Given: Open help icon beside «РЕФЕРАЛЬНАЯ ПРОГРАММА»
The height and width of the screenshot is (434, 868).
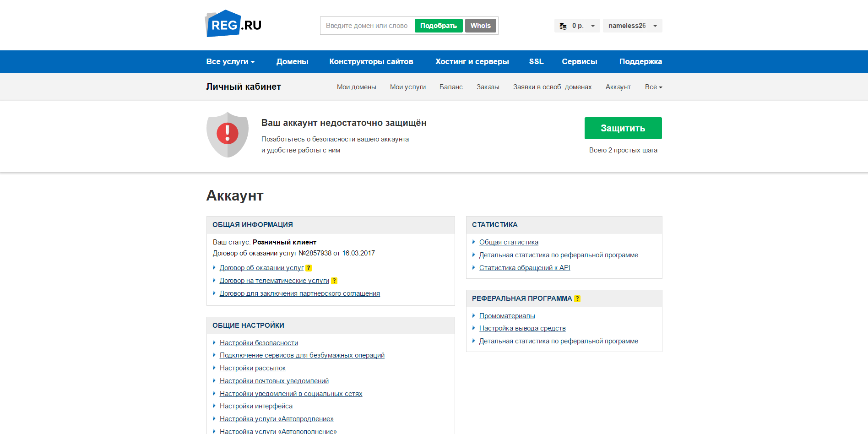Looking at the screenshot, I should pos(577,298).
